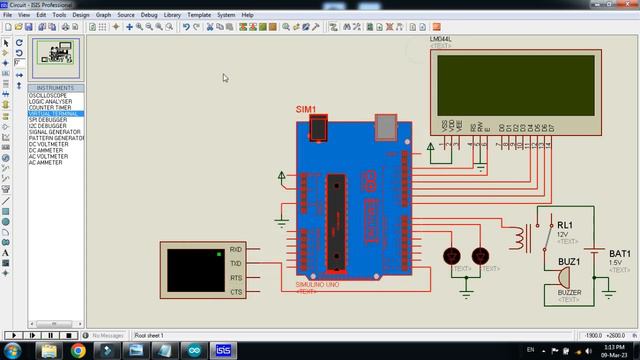The image size is (640, 360).
Task: Open the Template menu
Action: [199, 15]
